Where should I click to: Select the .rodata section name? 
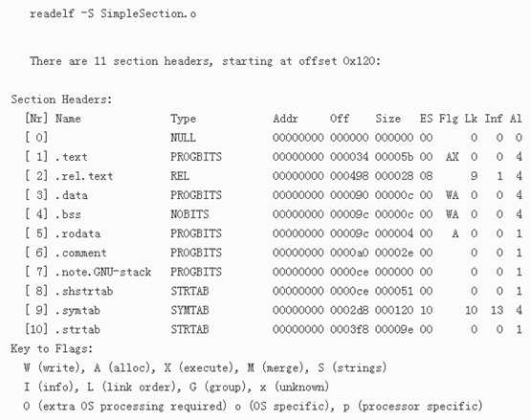click(78, 233)
